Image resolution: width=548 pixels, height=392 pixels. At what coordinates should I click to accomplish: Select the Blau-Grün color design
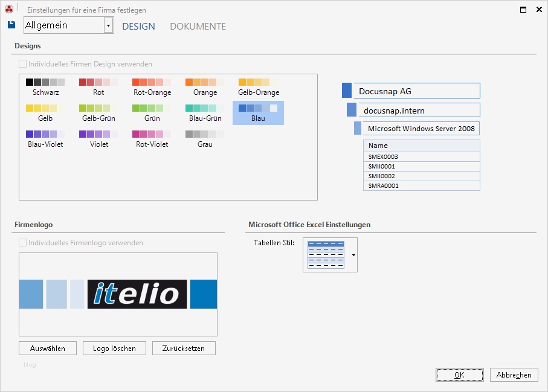point(205,113)
